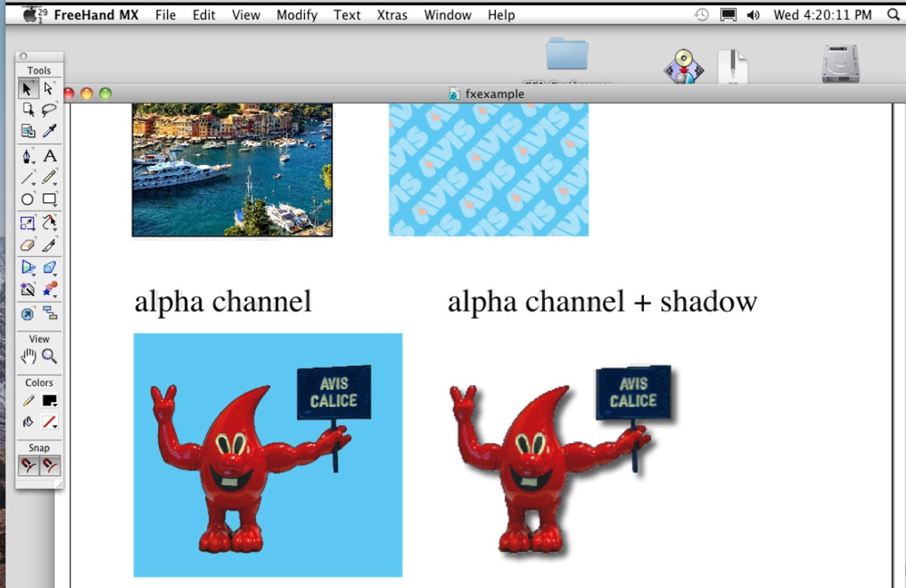Select the Eraser tool

coord(27,245)
